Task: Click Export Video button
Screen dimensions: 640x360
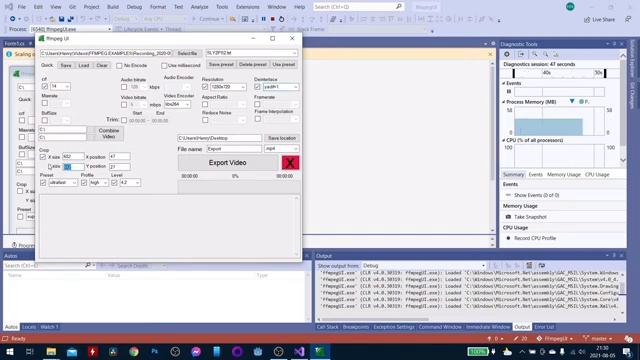Action: 227,162
